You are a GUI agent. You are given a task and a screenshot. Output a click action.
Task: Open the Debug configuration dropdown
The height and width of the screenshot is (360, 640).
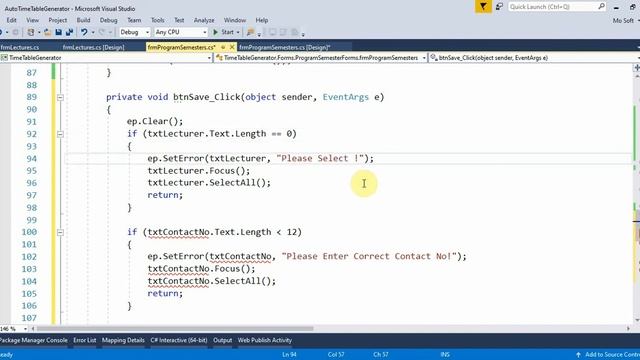point(135,32)
